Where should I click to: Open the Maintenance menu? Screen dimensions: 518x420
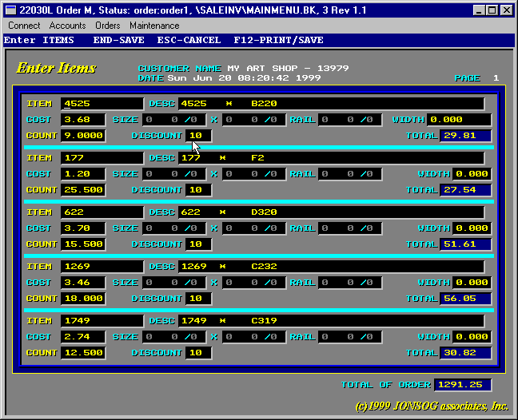point(154,26)
